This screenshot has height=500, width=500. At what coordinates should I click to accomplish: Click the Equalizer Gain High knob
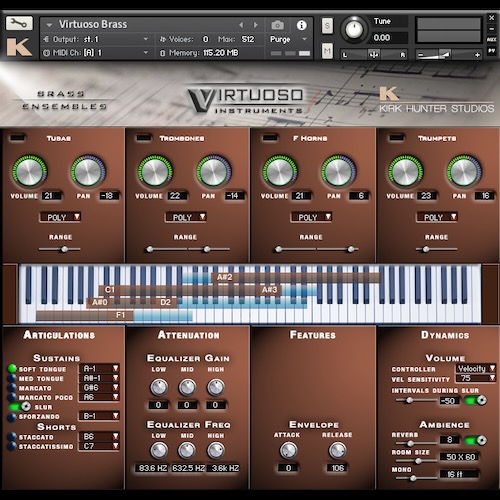coord(216,387)
